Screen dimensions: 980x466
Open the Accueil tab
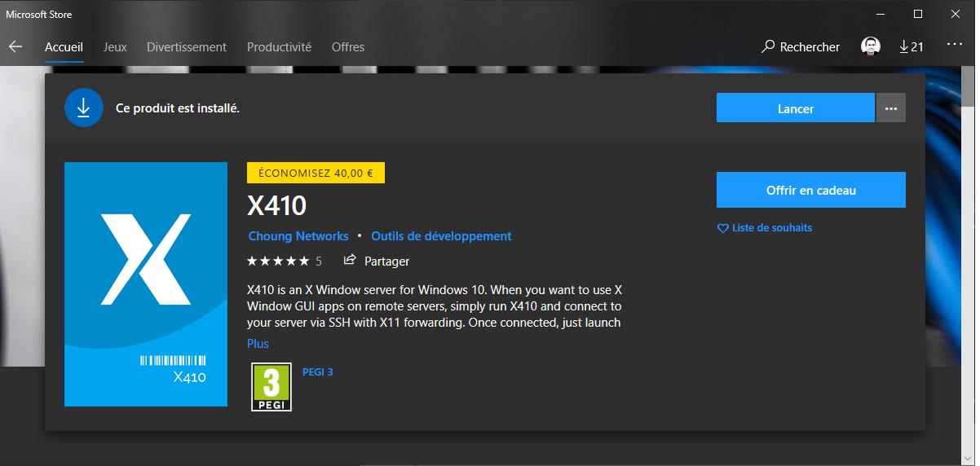(64, 47)
